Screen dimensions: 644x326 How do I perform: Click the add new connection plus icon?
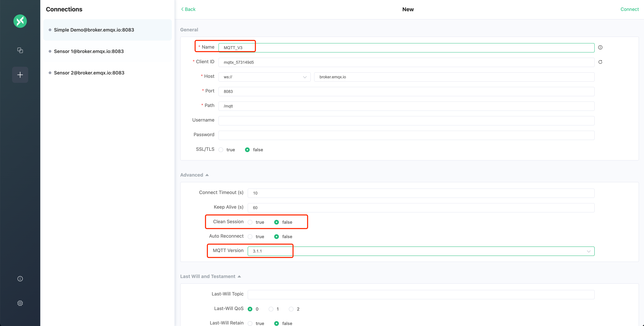tap(20, 74)
